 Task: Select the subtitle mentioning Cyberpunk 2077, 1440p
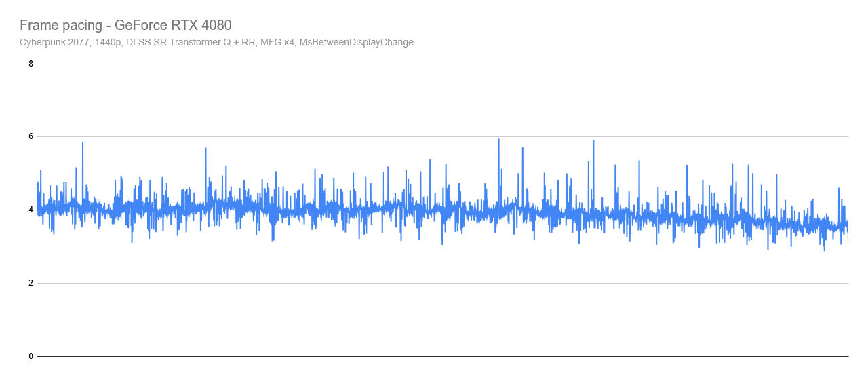click(216, 42)
